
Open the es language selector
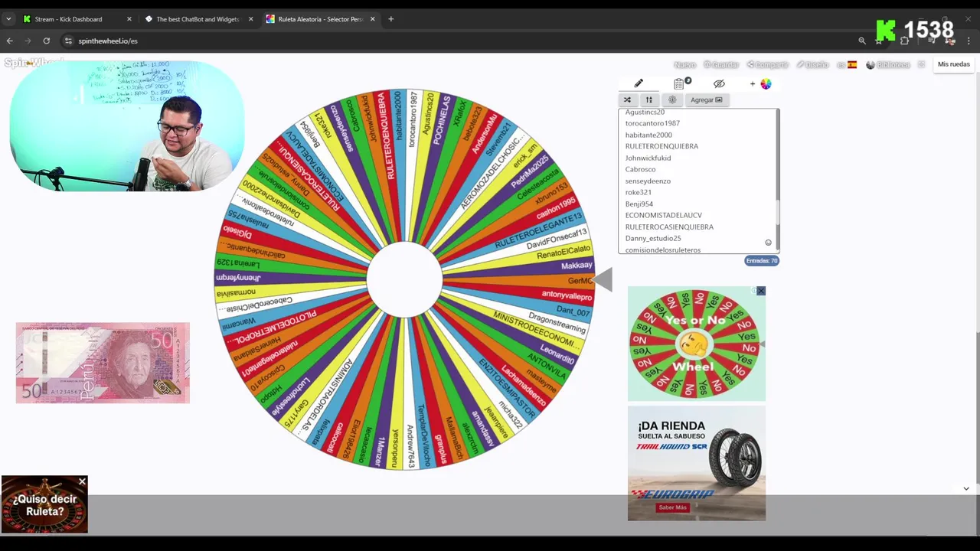(847, 65)
